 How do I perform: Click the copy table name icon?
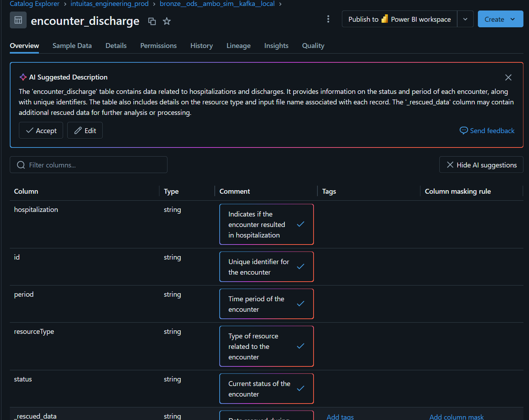pos(152,21)
